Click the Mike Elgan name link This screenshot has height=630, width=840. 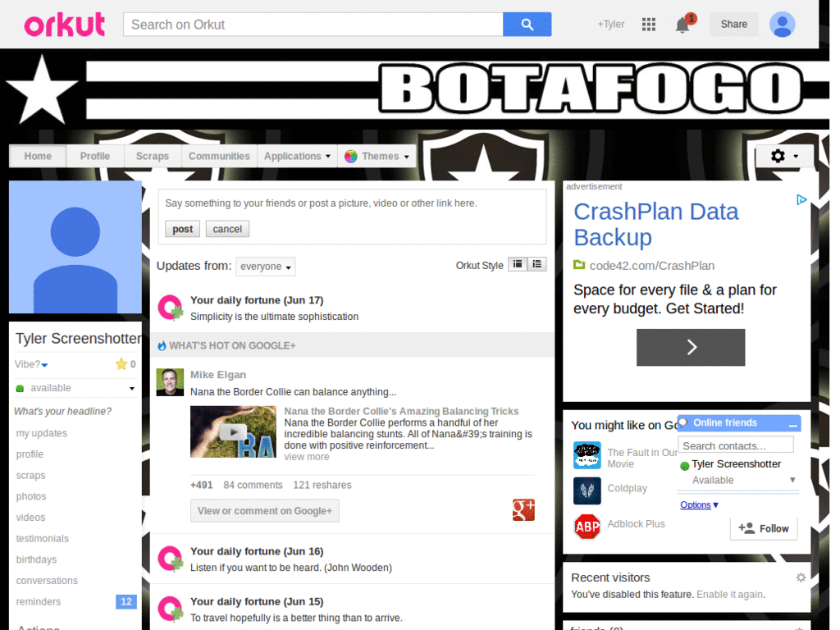pyautogui.click(x=218, y=374)
